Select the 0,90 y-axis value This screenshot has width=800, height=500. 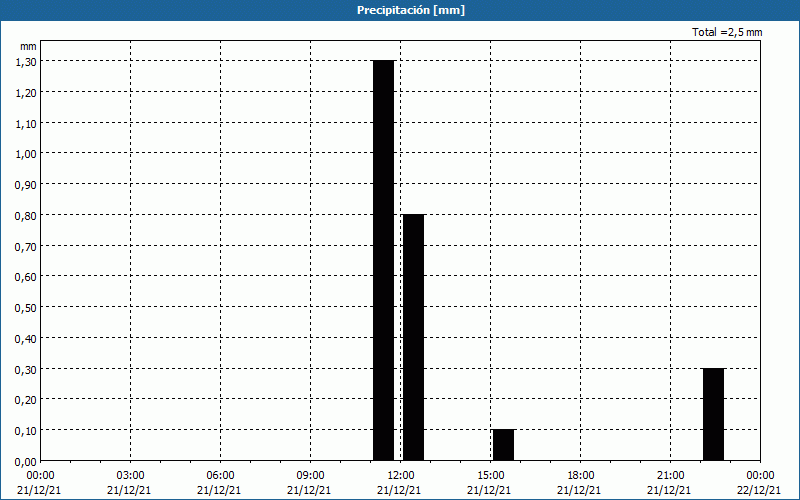[x=26, y=185]
